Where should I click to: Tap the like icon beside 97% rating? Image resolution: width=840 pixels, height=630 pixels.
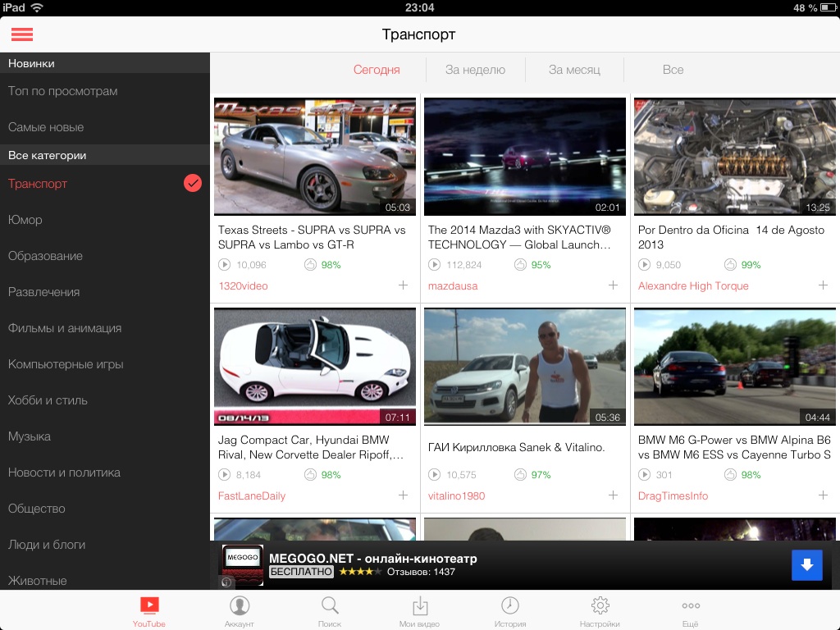tap(520, 475)
